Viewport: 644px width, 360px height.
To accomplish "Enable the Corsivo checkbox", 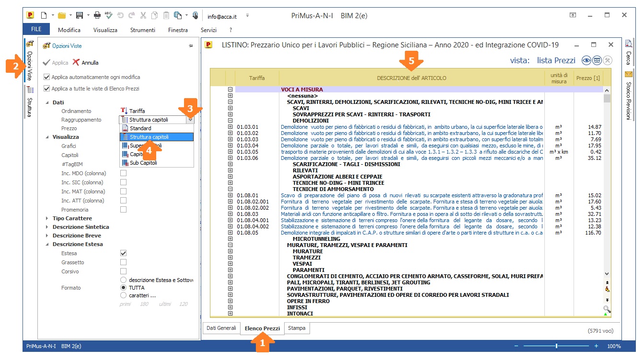I will pyautogui.click(x=124, y=271).
